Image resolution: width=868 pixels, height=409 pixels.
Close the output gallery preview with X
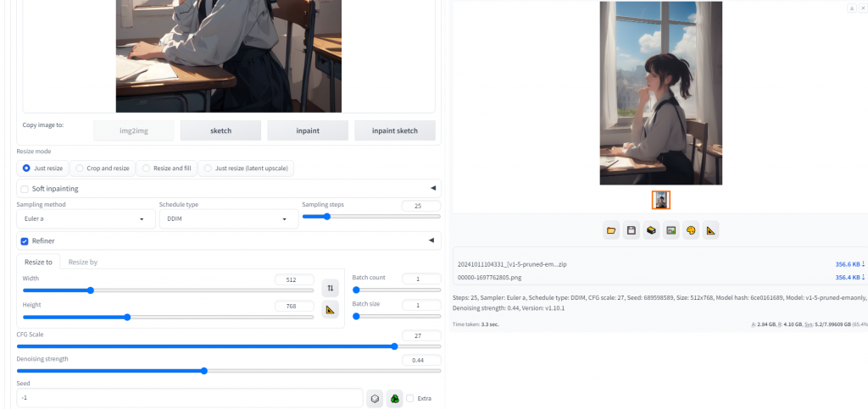[x=862, y=8]
